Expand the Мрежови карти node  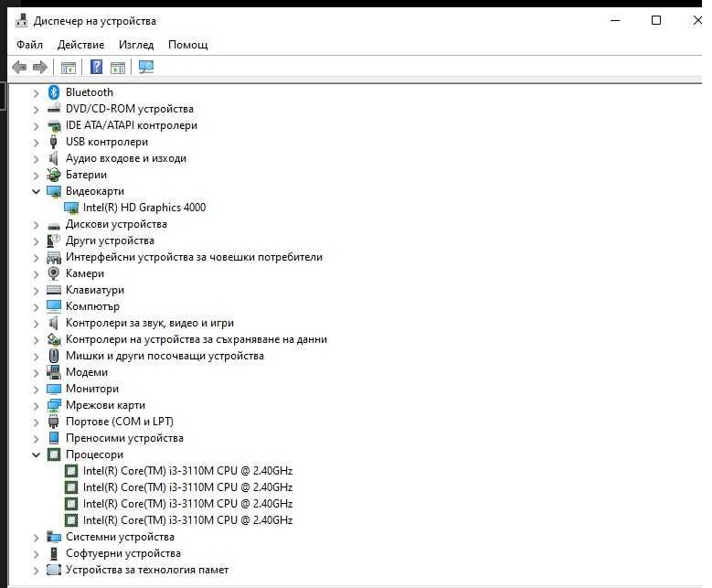point(36,406)
